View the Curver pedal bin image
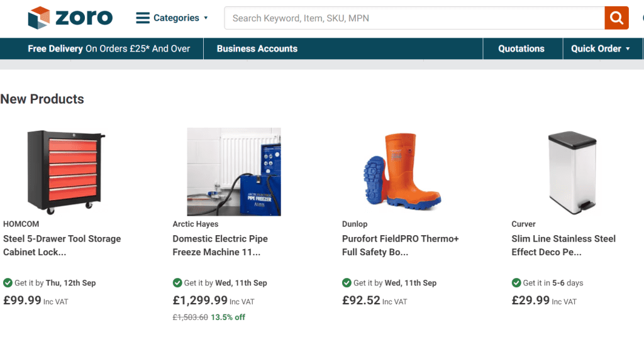The image size is (644, 349). [x=571, y=172]
